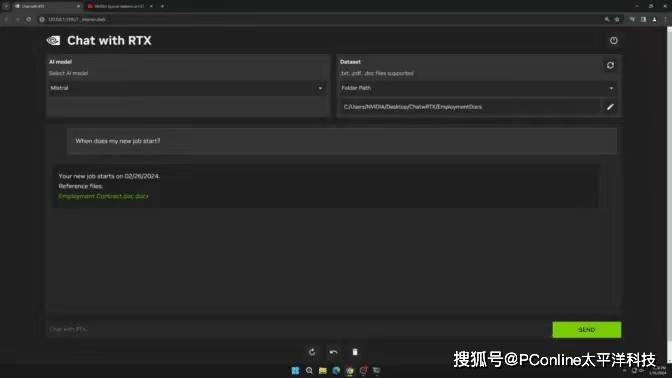Click the NVIDIA logo next to Chat with RTX
The image size is (672, 378).
tap(54, 41)
